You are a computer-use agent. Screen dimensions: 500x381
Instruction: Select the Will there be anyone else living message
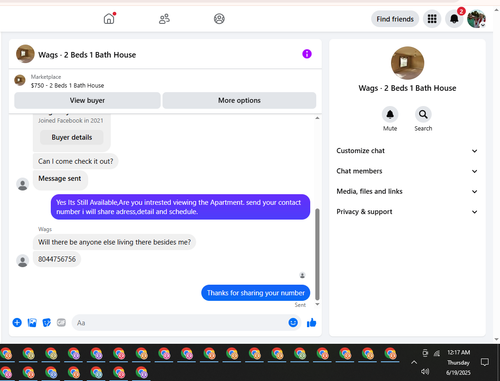pos(114,242)
